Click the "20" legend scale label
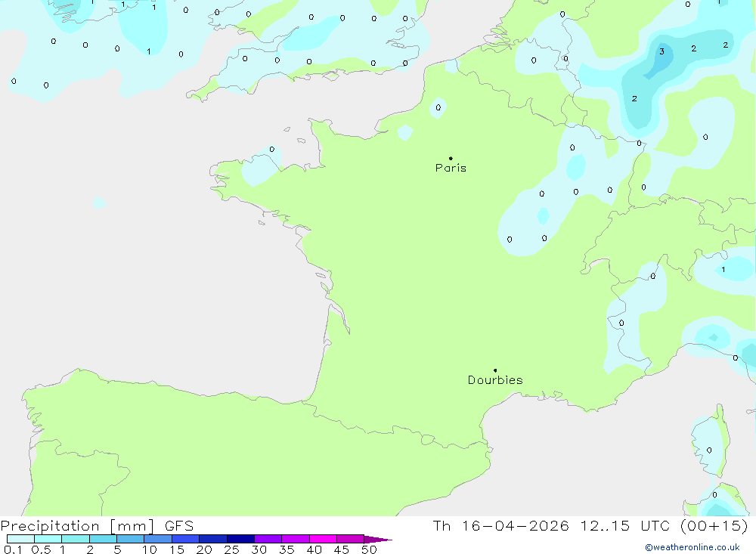The height and width of the screenshot is (554, 756). pyautogui.click(x=204, y=549)
